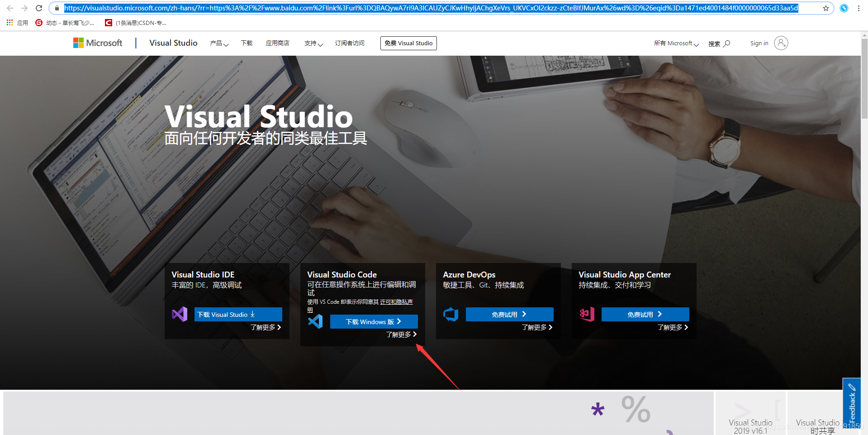Expand the 所有 Microsoft dropdown
This screenshot has width=868, height=435.
[x=676, y=43]
